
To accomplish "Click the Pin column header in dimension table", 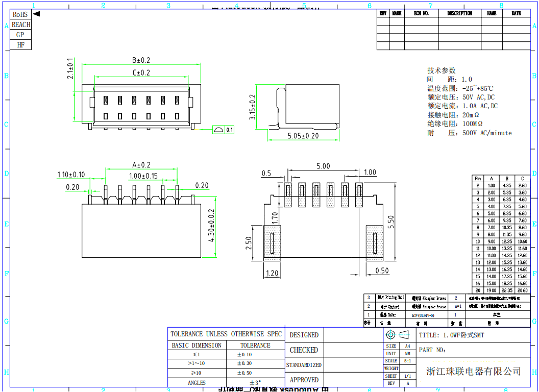I will point(478,178).
